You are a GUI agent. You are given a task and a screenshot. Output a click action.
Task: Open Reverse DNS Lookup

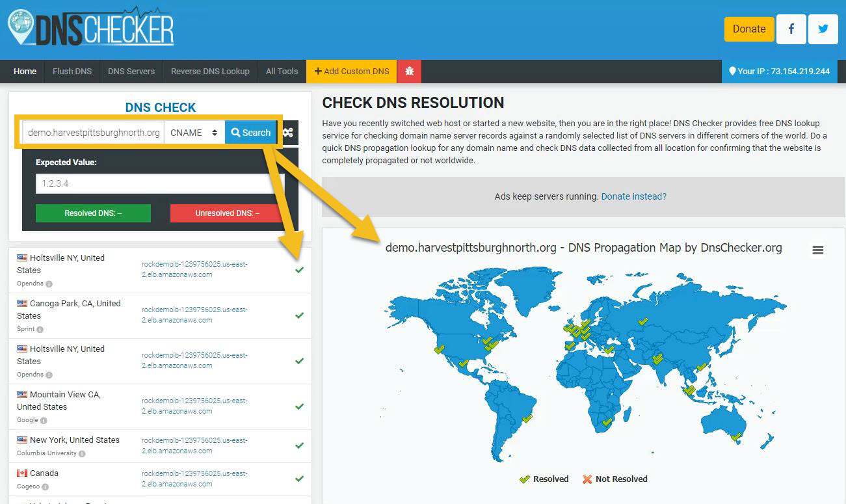click(210, 72)
